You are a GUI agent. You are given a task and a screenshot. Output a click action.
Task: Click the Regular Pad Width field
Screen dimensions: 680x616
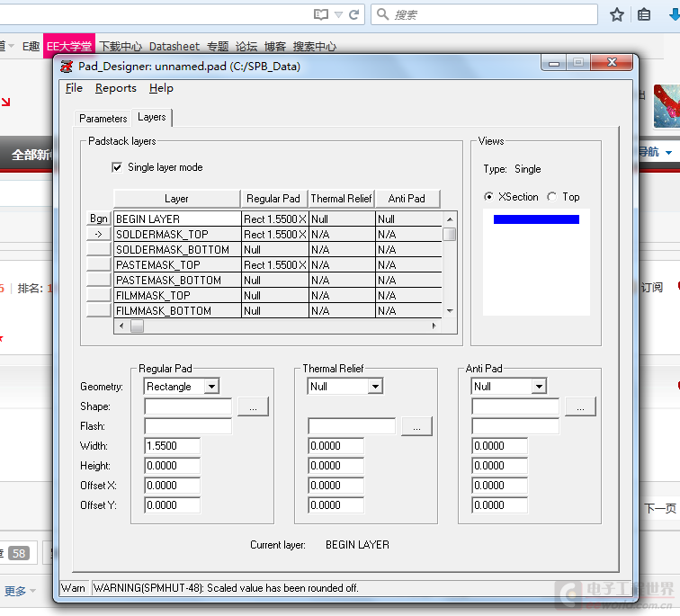pos(172,446)
